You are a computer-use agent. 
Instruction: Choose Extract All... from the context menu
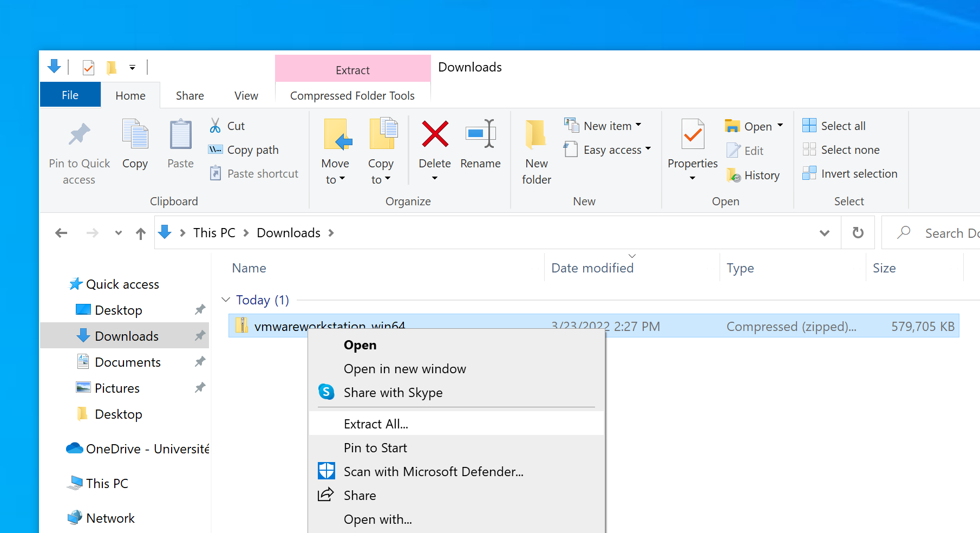[376, 424]
